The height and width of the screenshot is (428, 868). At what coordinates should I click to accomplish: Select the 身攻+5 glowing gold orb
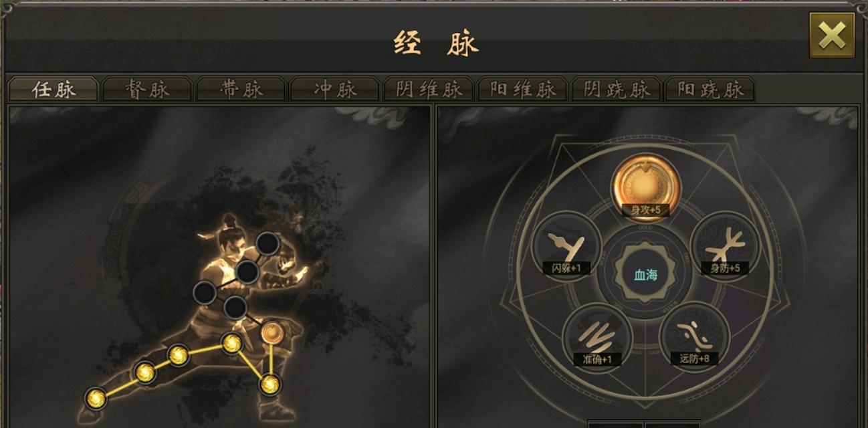point(645,184)
